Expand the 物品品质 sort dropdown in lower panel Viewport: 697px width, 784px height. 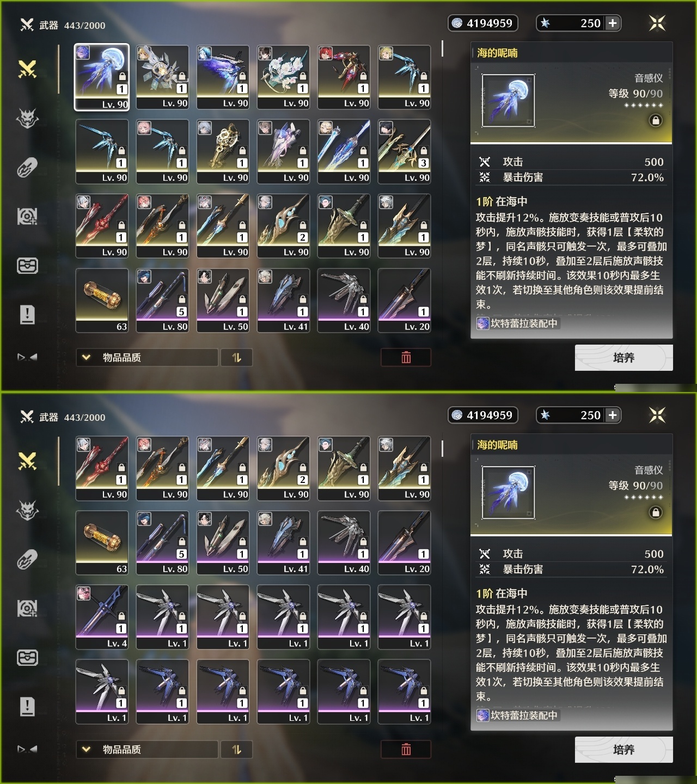147,750
